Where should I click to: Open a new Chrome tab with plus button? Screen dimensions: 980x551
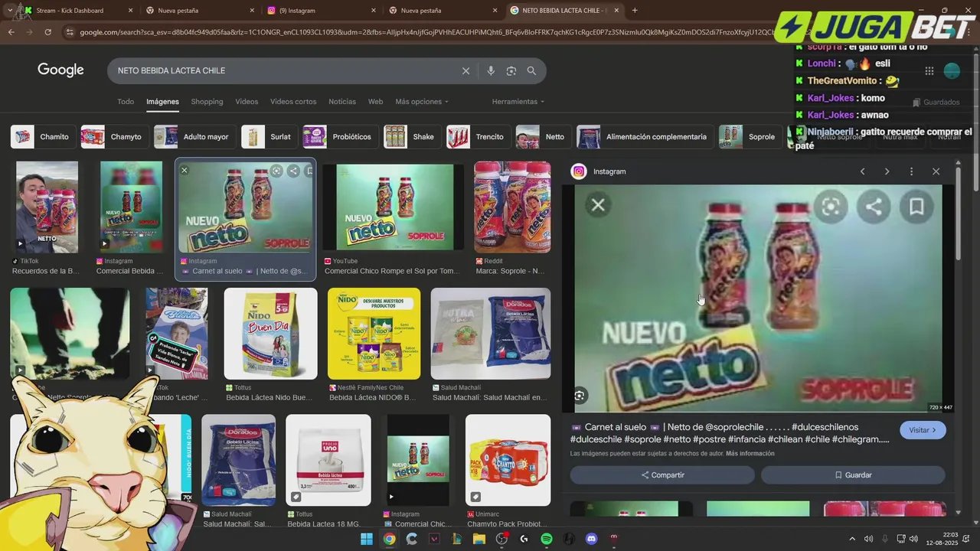pyautogui.click(x=635, y=11)
